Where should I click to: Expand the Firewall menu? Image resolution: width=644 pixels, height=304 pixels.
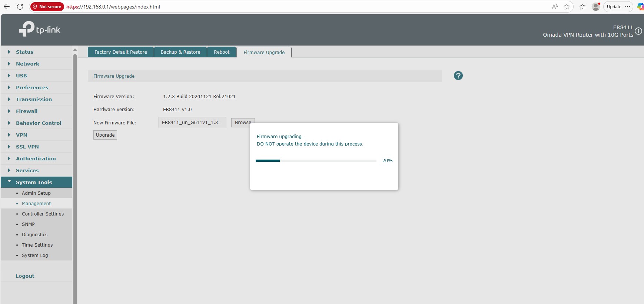[x=36, y=111]
